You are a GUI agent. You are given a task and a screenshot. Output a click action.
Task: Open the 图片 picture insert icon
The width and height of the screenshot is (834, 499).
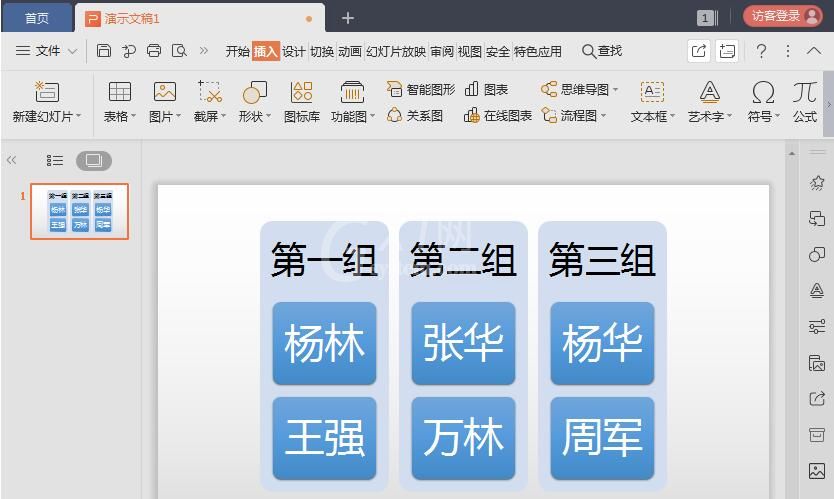(165, 92)
